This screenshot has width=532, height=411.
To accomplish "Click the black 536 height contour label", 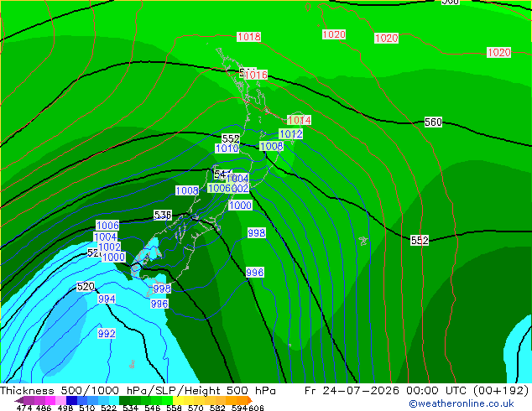I will (x=163, y=215).
